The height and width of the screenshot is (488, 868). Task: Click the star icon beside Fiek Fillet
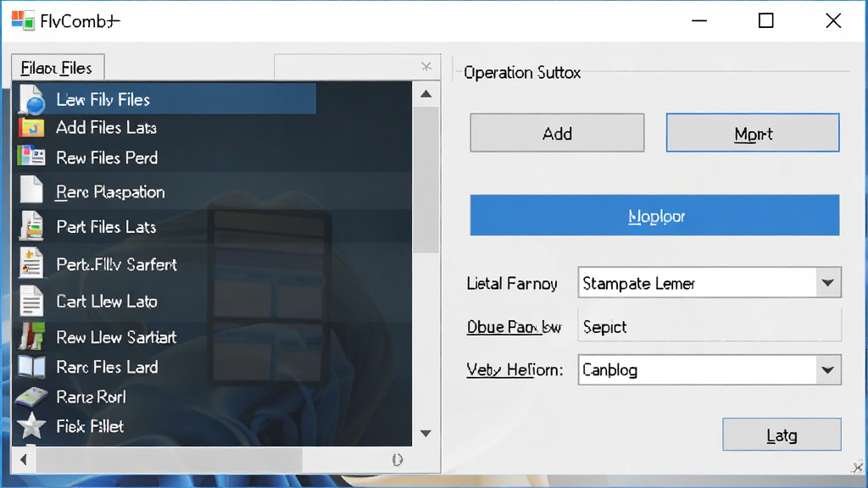pos(31,426)
